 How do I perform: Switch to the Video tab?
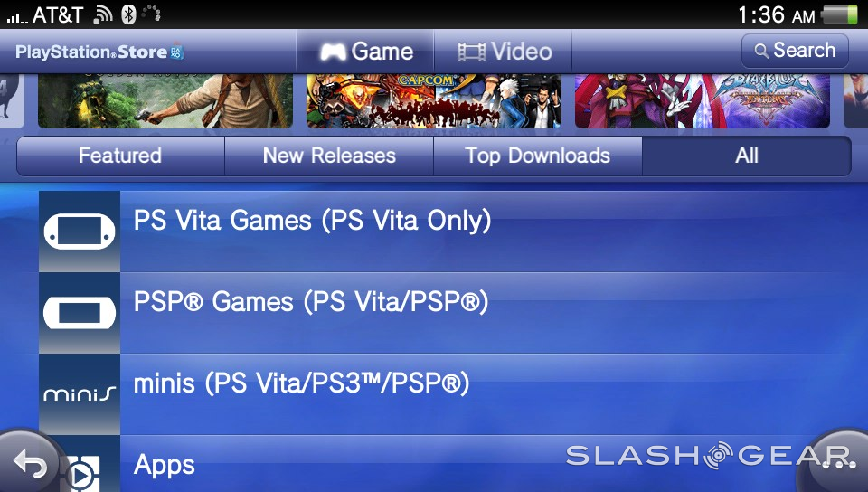click(503, 52)
